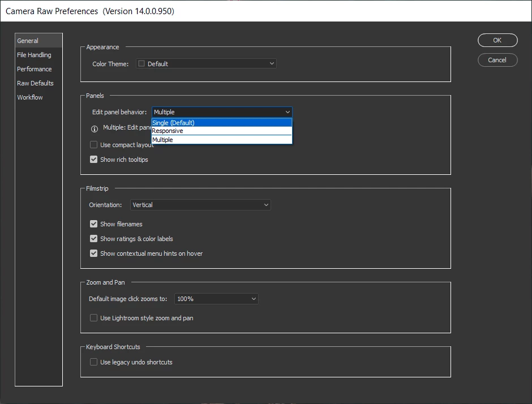Screen dimensions: 532x404
Task: Click the info icon beside Multiple description
Action: click(95, 129)
